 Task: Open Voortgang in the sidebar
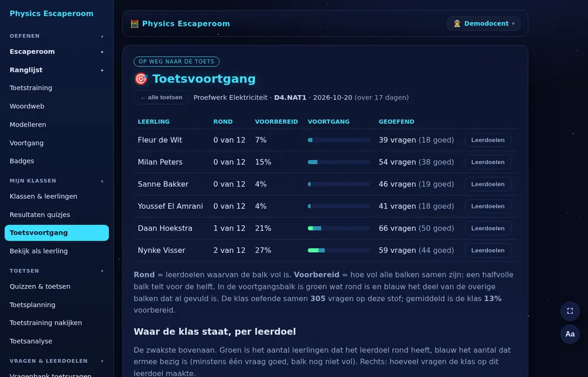point(26,143)
